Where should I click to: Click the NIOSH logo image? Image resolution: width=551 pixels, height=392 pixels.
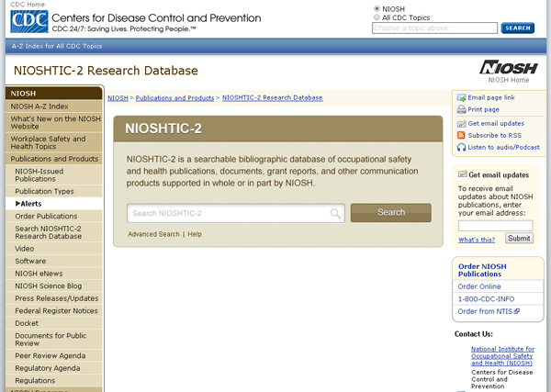click(508, 67)
